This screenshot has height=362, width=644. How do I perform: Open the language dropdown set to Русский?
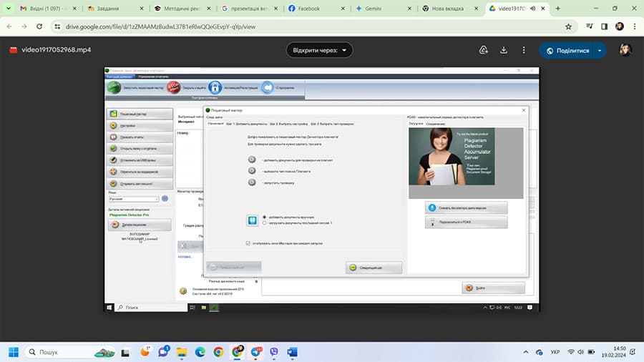pos(134,199)
